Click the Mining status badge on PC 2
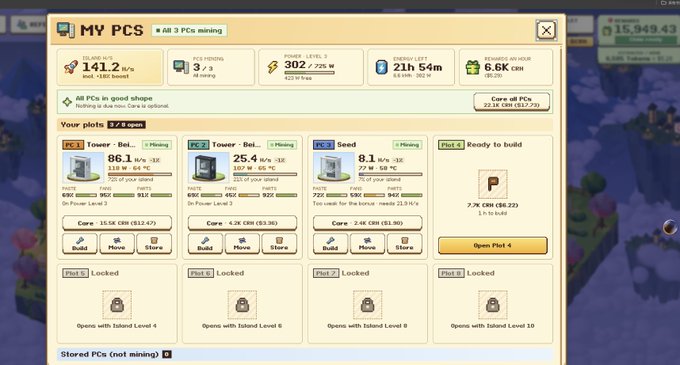Viewport: 680px width, 365px height. tap(282, 145)
